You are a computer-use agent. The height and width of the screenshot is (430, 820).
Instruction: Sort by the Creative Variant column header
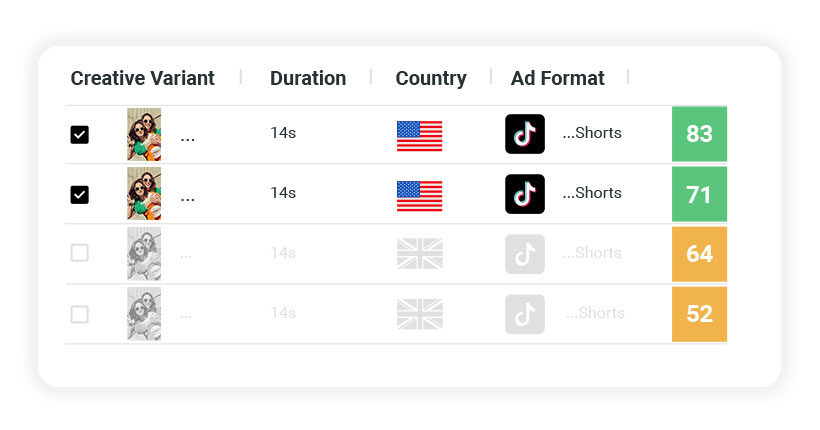tap(142, 78)
